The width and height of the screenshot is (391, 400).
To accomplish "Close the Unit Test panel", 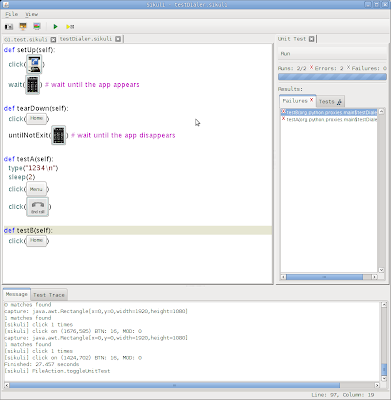I will [311, 39].
